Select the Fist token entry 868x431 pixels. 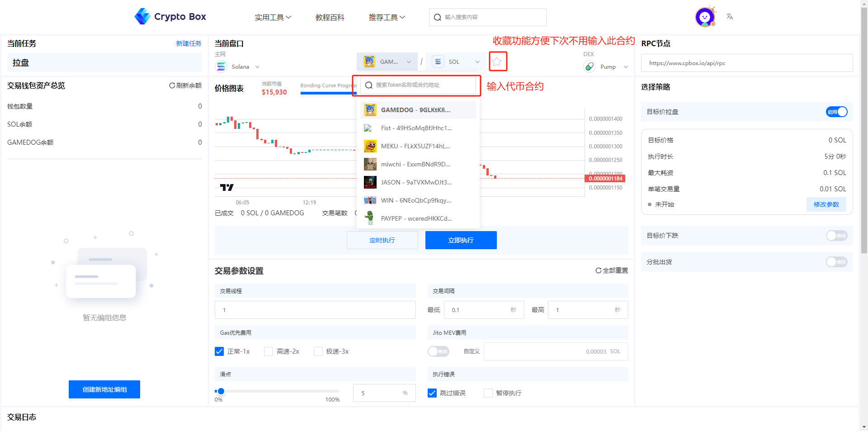[x=418, y=128]
